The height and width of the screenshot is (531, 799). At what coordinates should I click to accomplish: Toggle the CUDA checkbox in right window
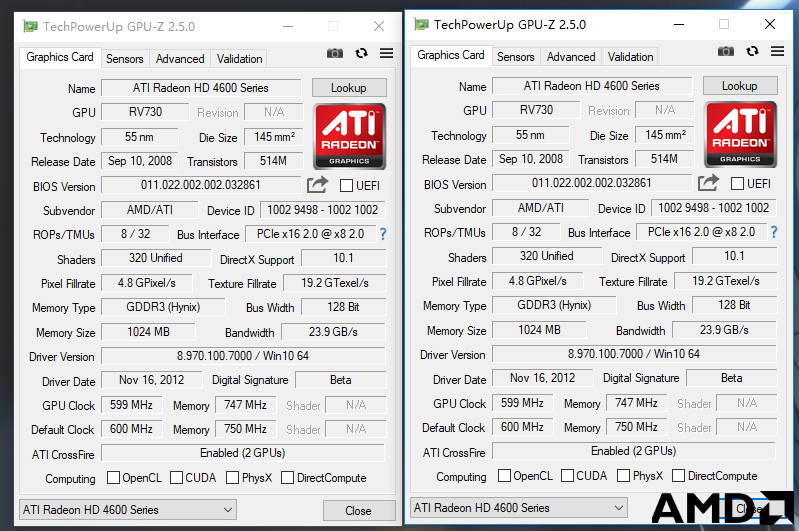pos(567,475)
